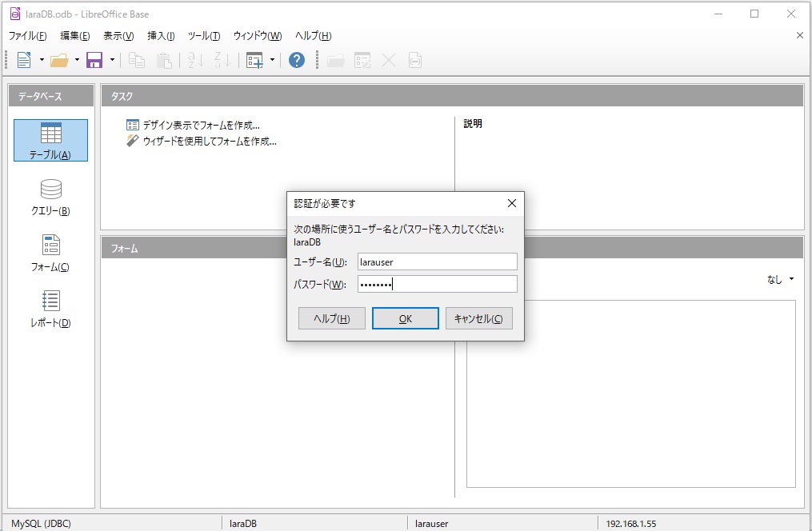The width and height of the screenshot is (812, 531).
Task: Expand the Open file dropdown arrow
Action: (x=77, y=60)
